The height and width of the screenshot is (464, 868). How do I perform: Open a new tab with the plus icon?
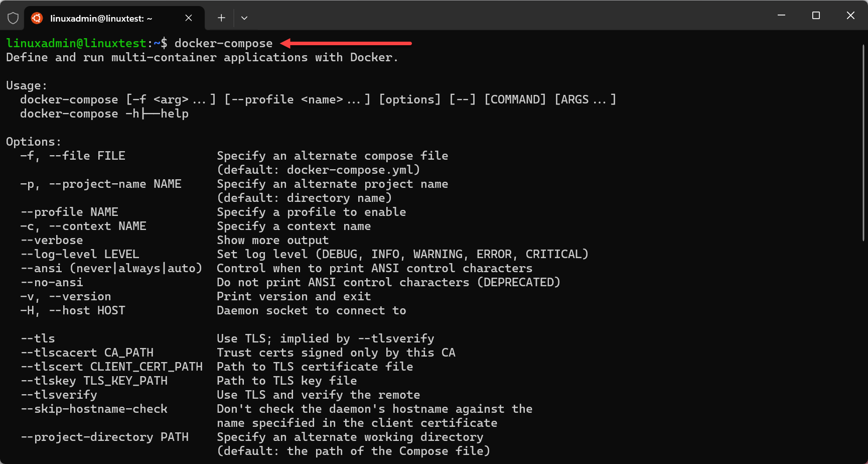coord(221,18)
